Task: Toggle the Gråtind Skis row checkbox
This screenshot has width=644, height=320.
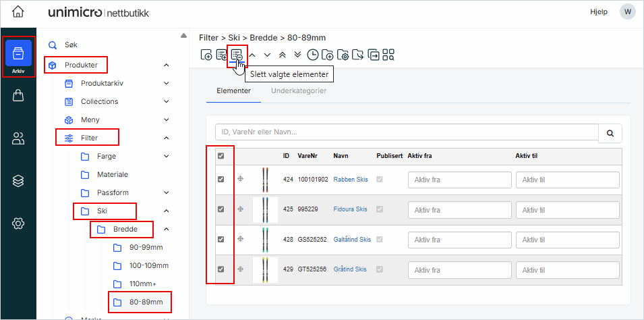Action: coord(221,269)
